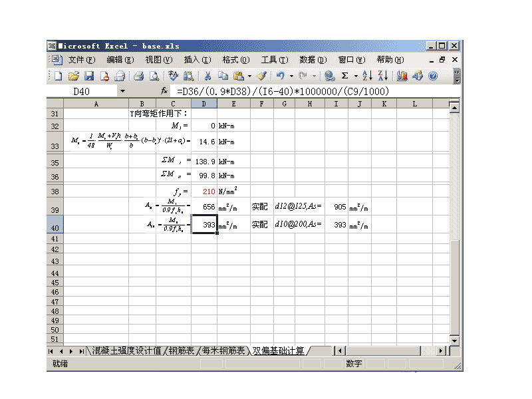Select cell I39 containing 905
This screenshot has width=532, height=399.
[x=336, y=206]
